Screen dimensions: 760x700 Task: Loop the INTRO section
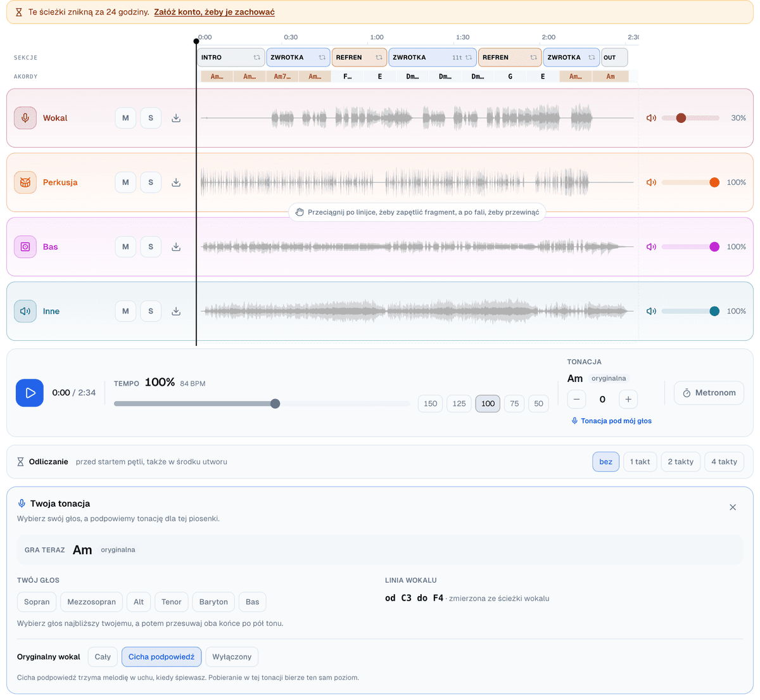click(x=257, y=58)
